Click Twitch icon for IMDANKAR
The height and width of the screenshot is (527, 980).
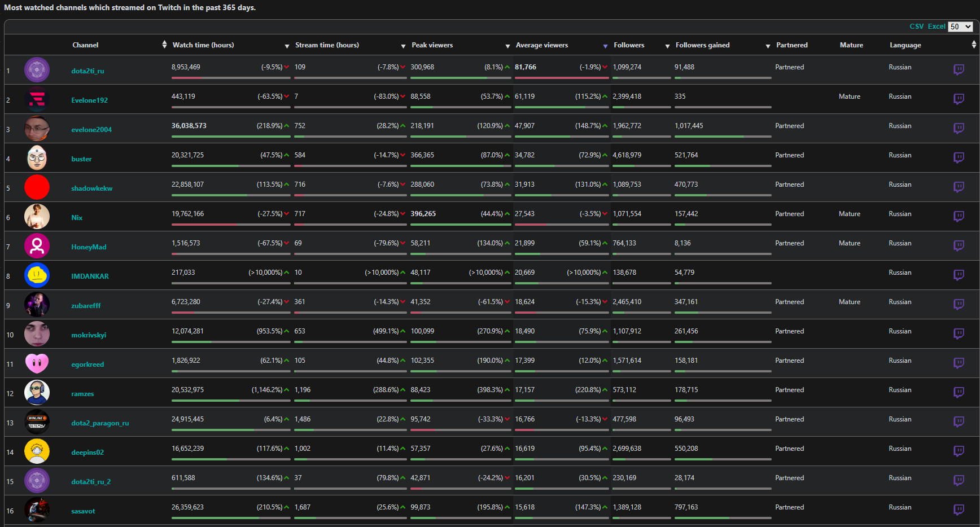pos(959,275)
